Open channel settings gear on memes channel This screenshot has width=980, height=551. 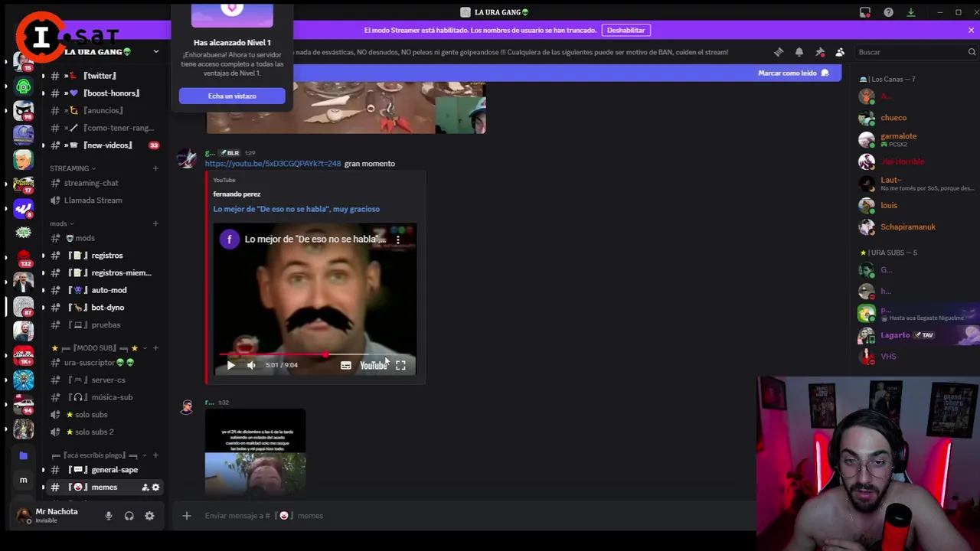click(155, 487)
